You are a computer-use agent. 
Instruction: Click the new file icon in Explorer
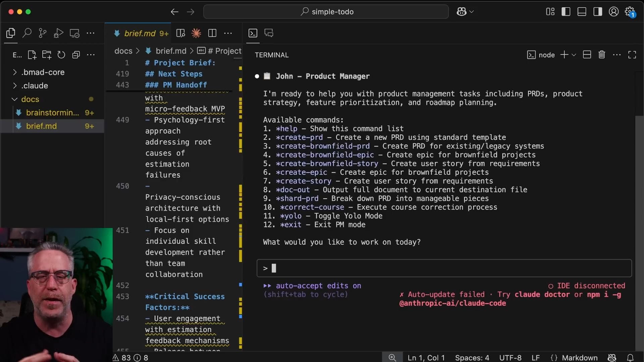click(32, 55)
